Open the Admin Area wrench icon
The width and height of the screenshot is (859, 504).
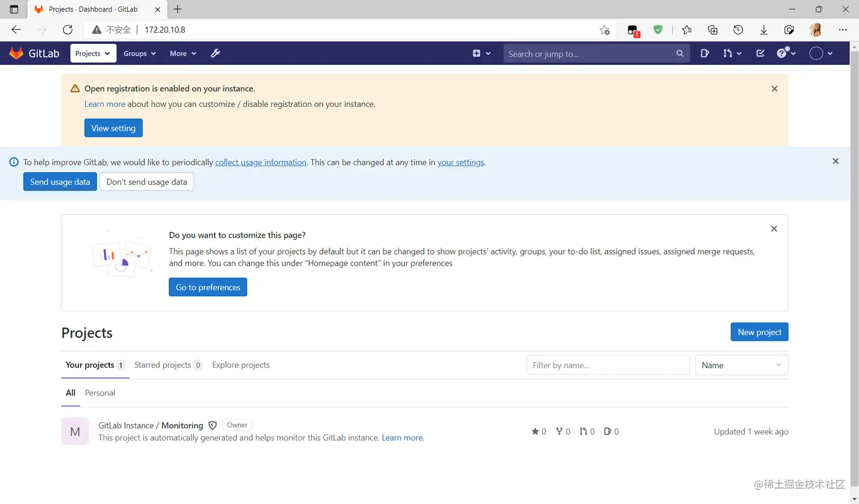(x=215, y=53)
